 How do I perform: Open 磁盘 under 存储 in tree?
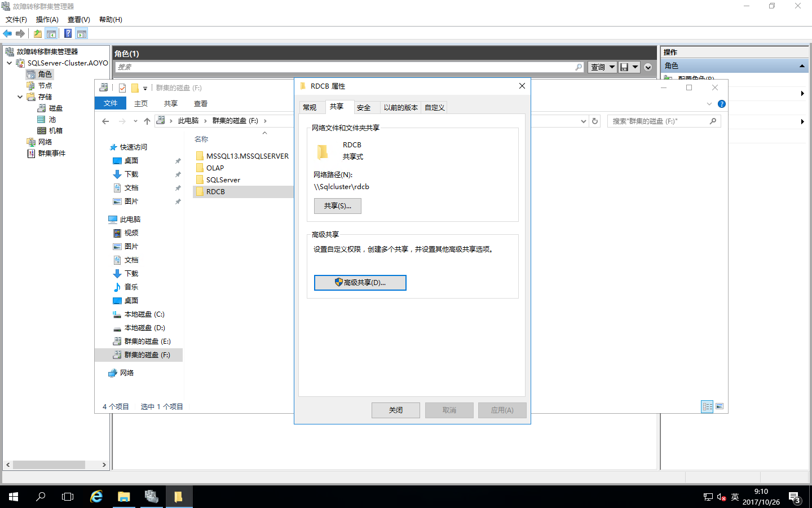click(55, 108)
